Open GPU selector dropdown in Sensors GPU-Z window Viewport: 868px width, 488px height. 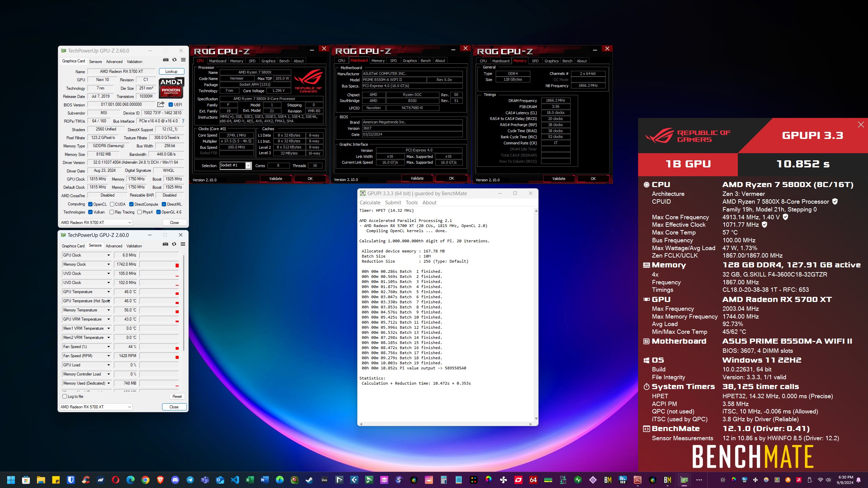(x=96, y=407)
